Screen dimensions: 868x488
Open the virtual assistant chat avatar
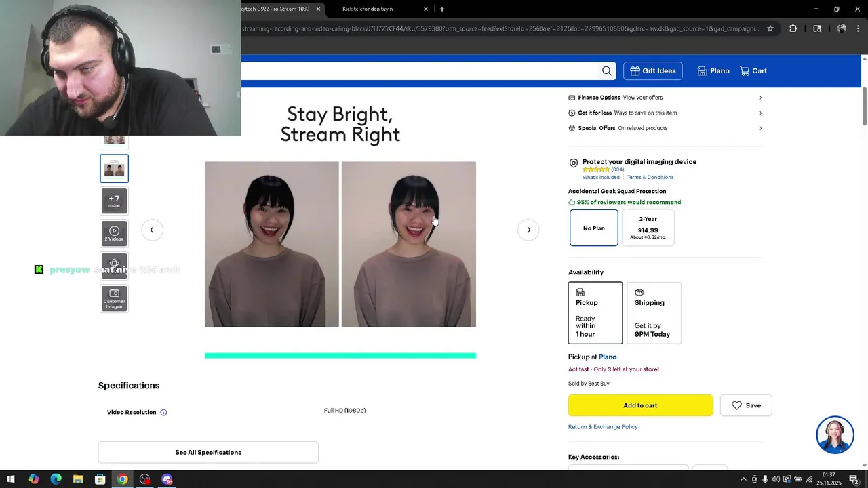tap(835, 434)
